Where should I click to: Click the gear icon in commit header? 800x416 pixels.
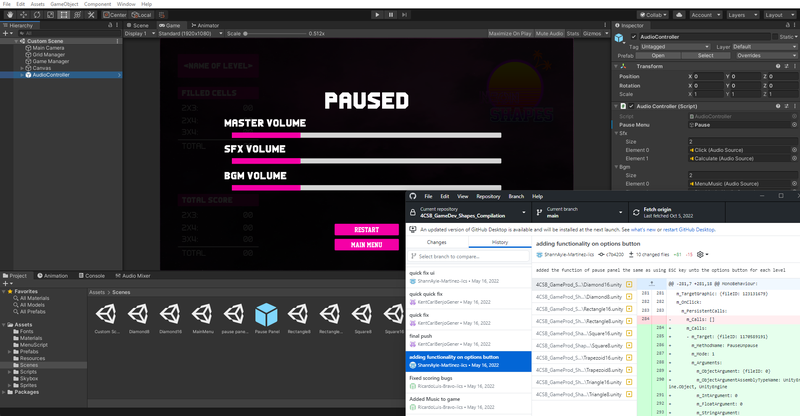pos(699,255)
